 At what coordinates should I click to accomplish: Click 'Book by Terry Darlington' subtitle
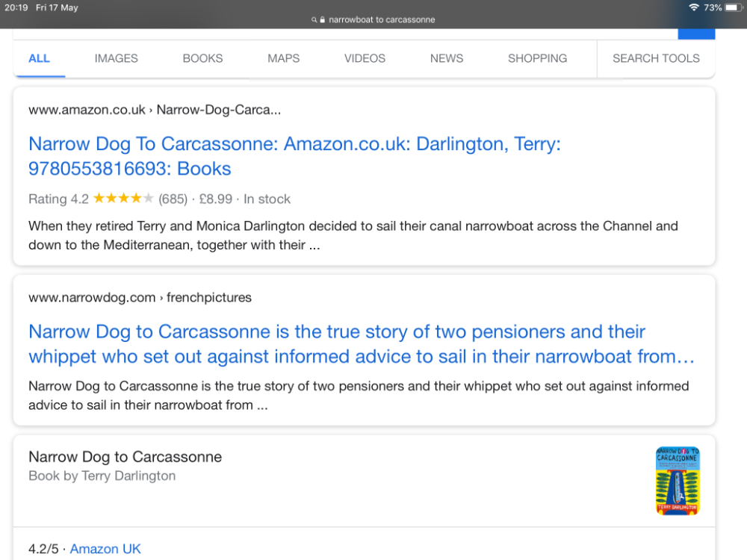click(x=102, y=476)
